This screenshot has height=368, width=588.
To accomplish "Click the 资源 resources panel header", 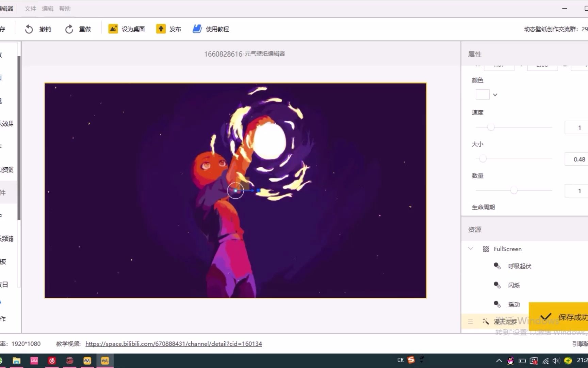I will click(475, 229).
